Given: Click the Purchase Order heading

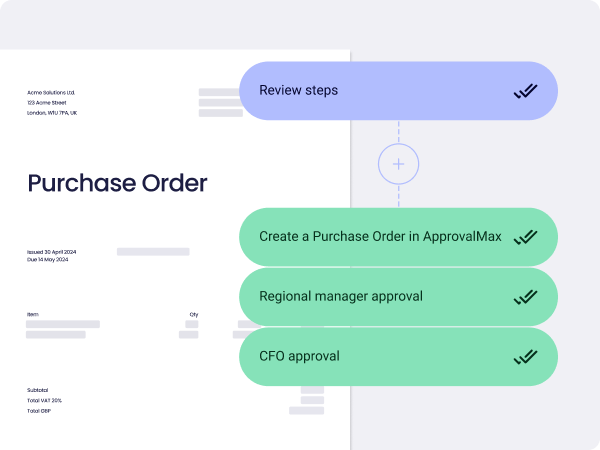Looking at the screenshot, I should (x=117, y=183).
